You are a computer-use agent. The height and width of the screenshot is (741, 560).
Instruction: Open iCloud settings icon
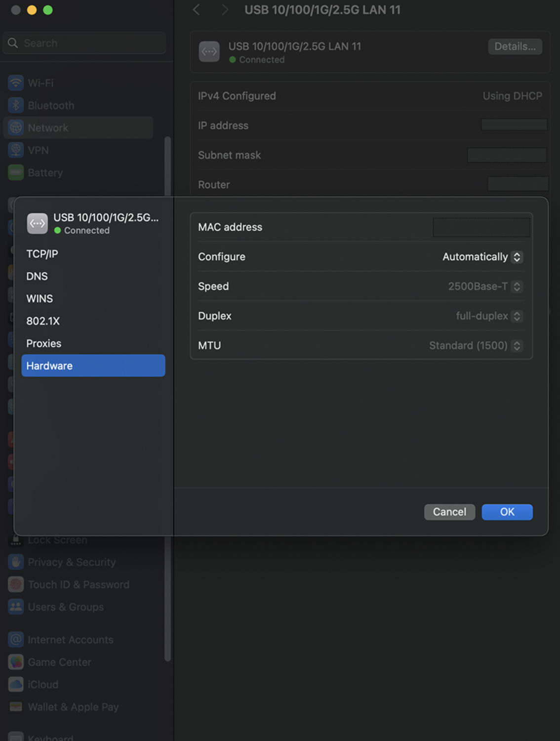click(15, 684)
